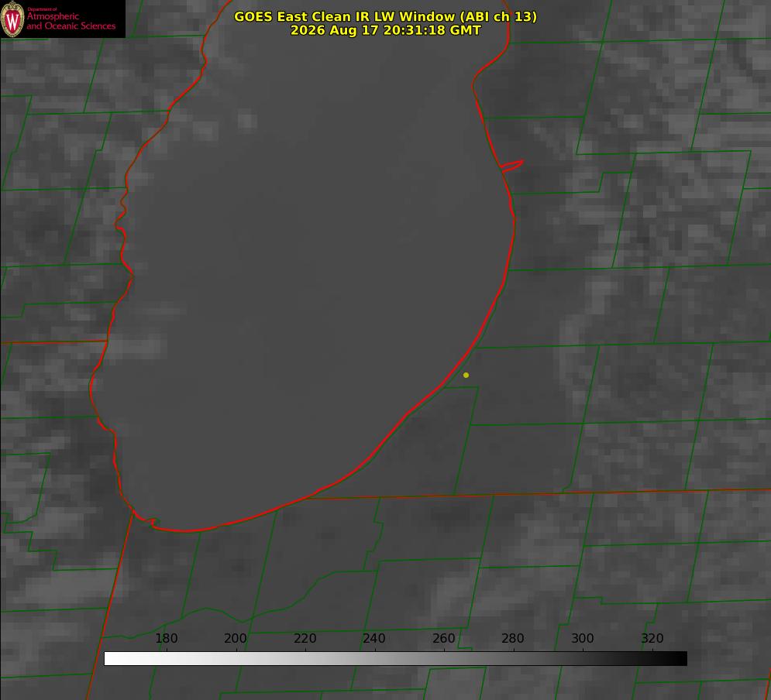This screenshot has width=771, height=700.
Task: Click the 300 colorbar tick label
Action: coord(583,638)
